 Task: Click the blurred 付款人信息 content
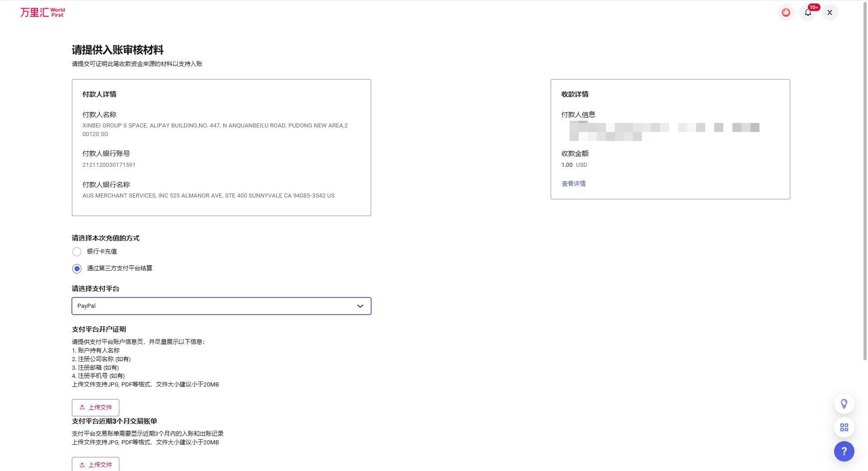660,131
